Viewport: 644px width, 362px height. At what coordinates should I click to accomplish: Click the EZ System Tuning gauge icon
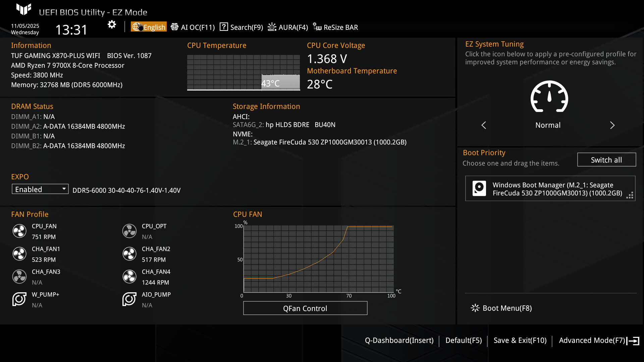coord(549,97)
